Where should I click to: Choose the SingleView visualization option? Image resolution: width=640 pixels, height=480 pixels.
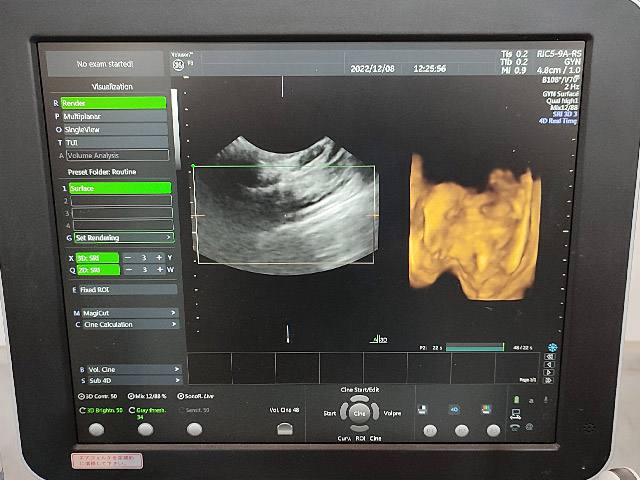(x=115, y=129)
